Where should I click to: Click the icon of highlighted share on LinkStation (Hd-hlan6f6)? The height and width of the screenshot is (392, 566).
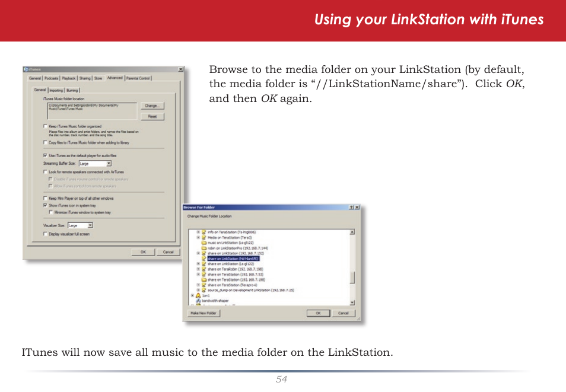[x=203, y=259]
